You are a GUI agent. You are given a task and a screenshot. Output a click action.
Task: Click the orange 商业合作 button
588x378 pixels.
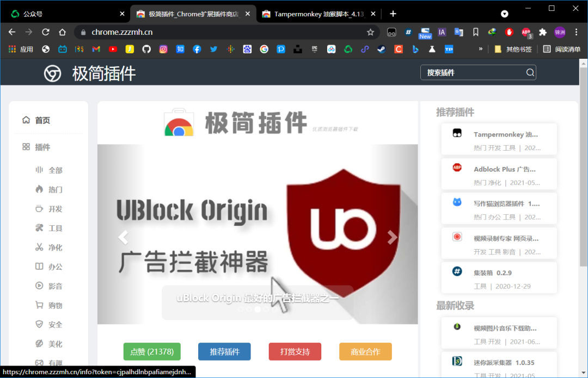point(365,352)
